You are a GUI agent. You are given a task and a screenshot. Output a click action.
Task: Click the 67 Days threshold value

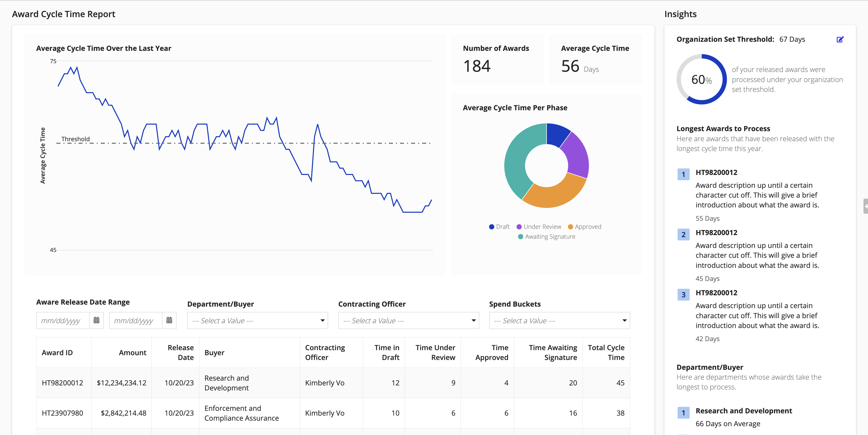coord(792,39)
